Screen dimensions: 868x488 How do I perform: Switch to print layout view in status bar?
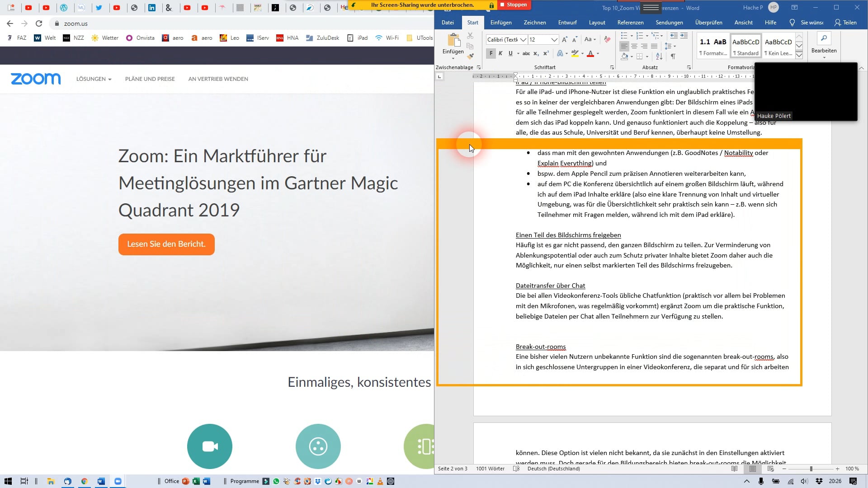[753, 469]
